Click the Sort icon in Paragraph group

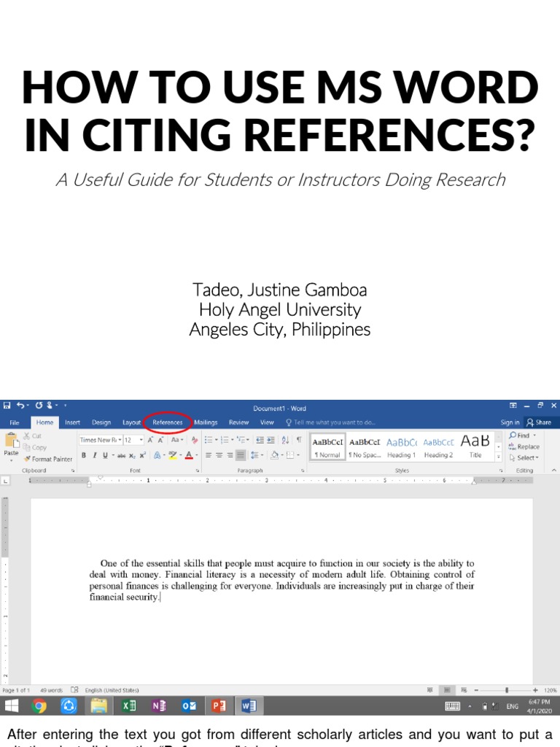[x=285, y=440]
